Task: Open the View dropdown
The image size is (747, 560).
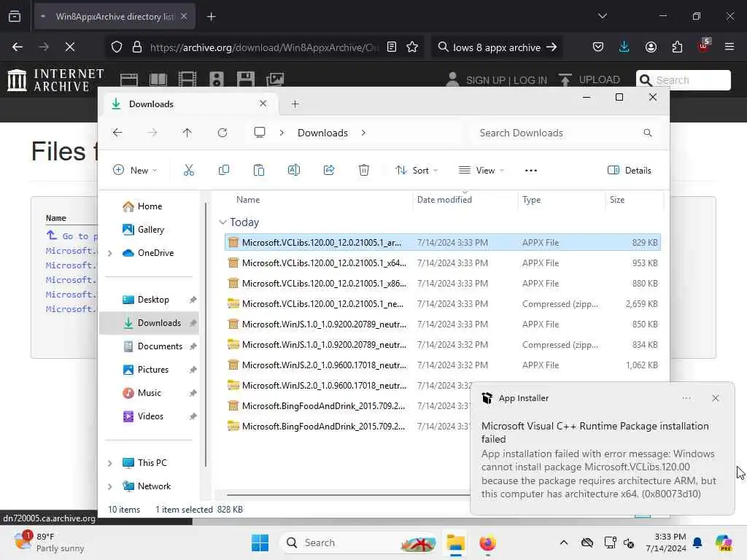Action: pos(481,170)
